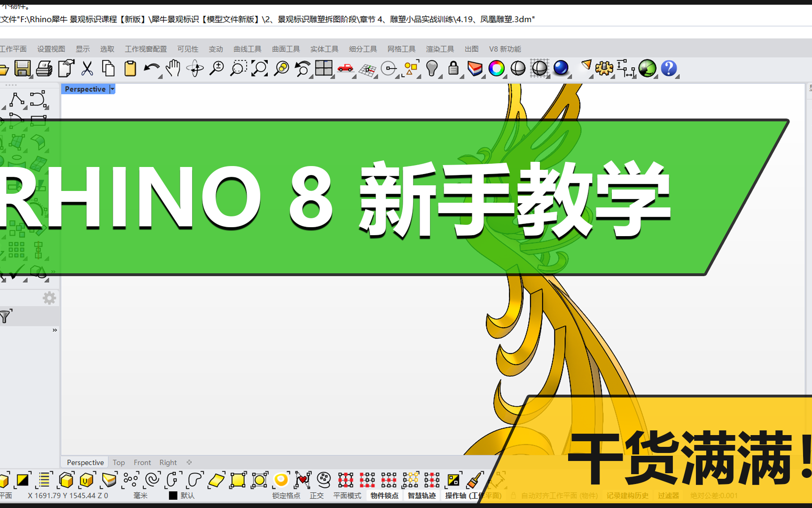This screenshot has height=508, width=812.
Task: Click the Paste clipboard icon
Action: (x=130, y=69)
